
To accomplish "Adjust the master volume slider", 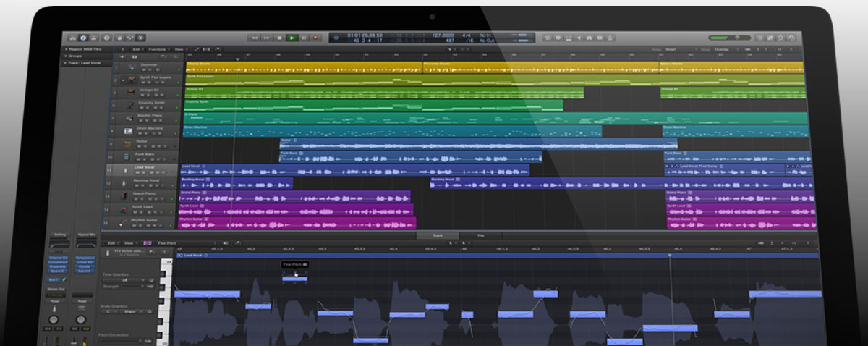I will pyautogui.click(x=731, y=37).
